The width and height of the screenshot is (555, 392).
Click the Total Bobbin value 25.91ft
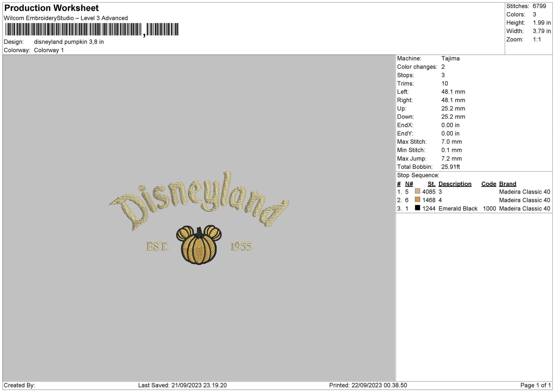tap(451, 167)
